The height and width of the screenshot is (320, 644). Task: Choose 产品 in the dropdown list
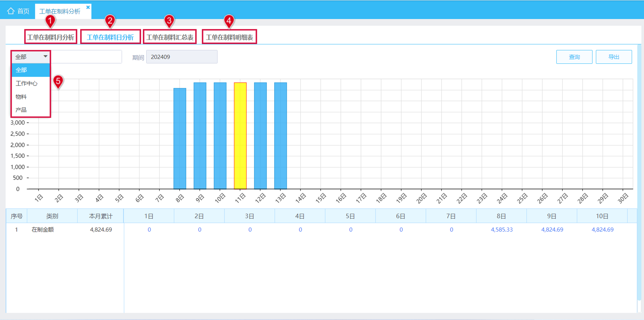(31, 110)
